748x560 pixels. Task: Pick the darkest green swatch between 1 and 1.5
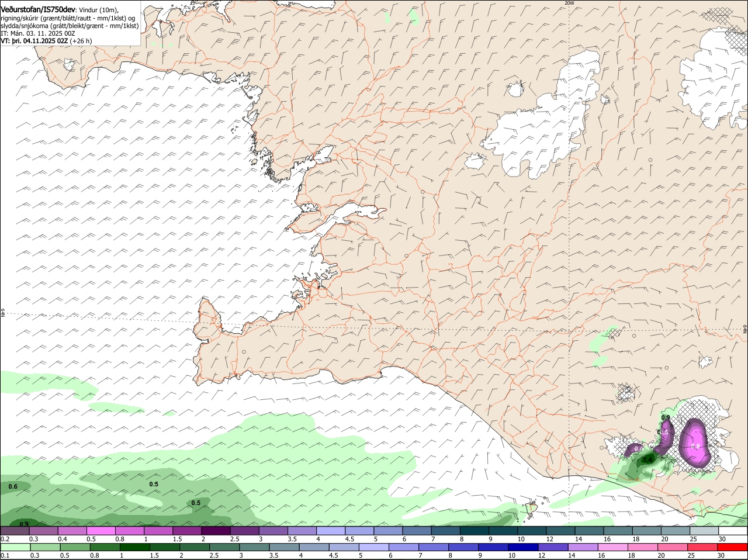point(134,548)
